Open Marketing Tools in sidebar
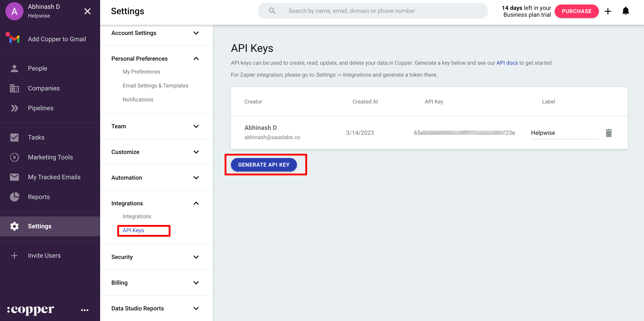Image resolution: width=644 pixels, height=321 pixels. pos(50,157)
